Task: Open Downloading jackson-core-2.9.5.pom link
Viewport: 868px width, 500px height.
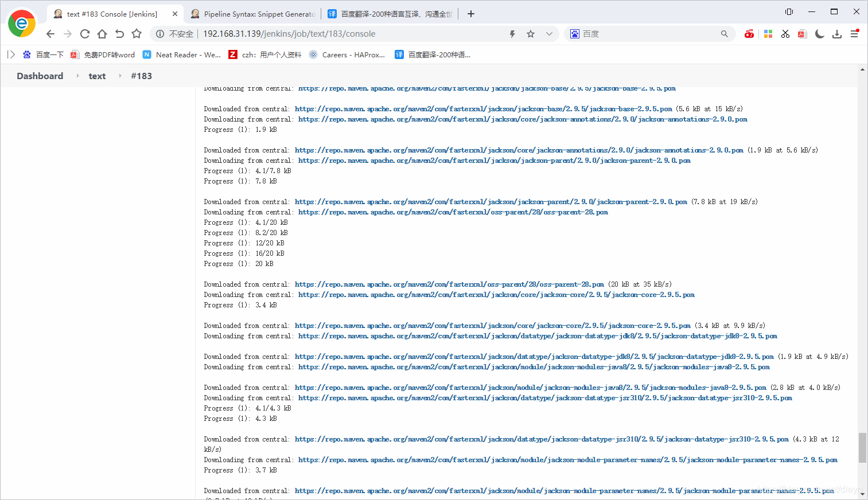Action: click(496, 295)
